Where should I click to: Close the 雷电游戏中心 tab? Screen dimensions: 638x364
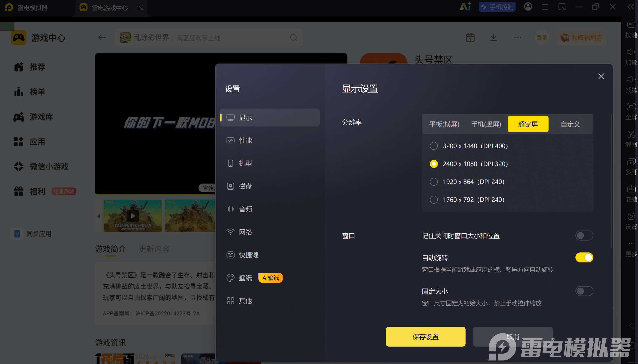click(141, 8)
